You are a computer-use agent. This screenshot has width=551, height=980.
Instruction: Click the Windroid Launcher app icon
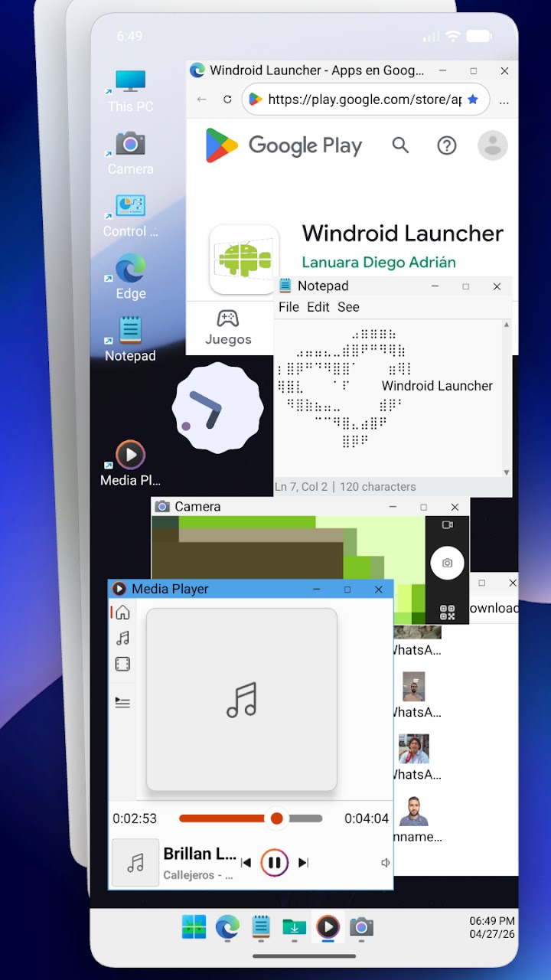[244, 259]
